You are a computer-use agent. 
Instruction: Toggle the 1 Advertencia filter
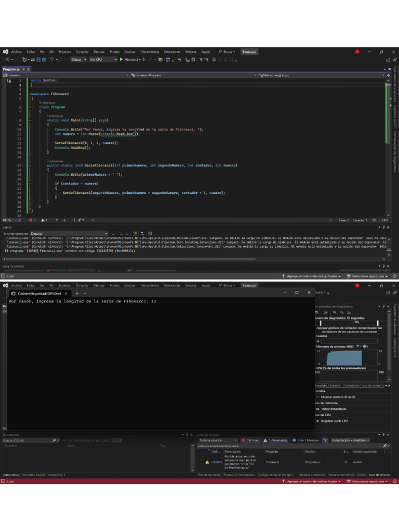pos(275,440)
